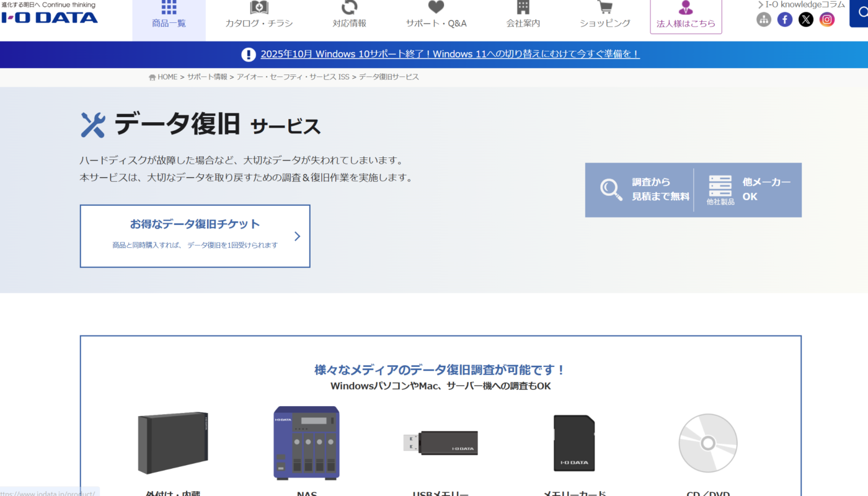Open the Facebook icon
The height and width of the screenshot is (496, 868).
pos(784,19)
